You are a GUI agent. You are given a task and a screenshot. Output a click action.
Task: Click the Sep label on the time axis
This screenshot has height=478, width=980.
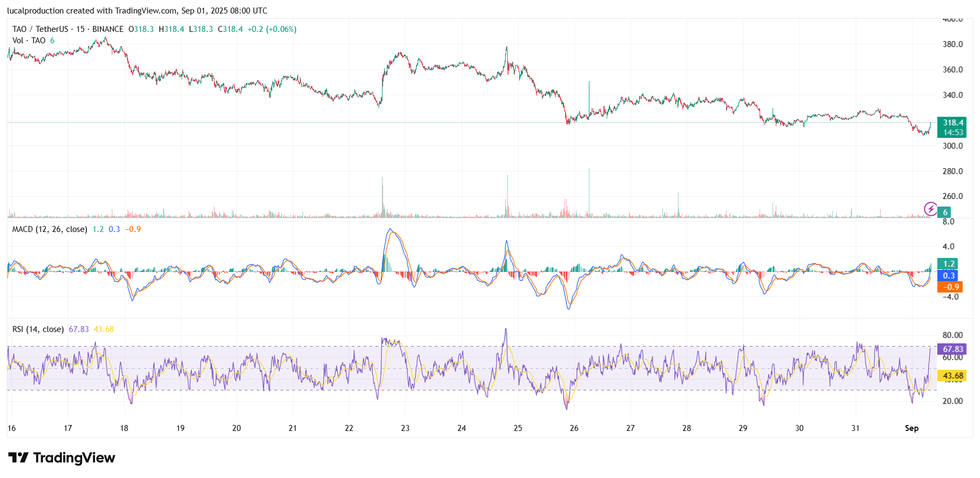point(911,428)
